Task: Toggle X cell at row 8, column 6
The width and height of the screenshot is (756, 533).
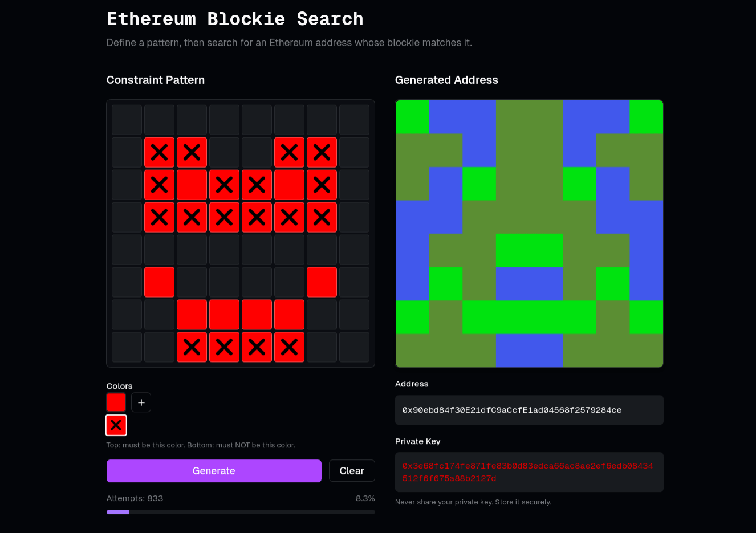Action: [289, 347]
